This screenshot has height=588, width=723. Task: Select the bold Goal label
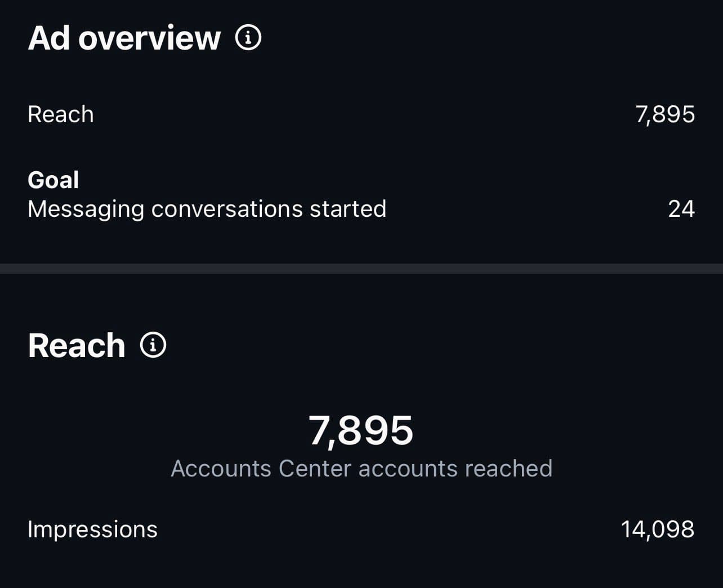pos(53,180)
